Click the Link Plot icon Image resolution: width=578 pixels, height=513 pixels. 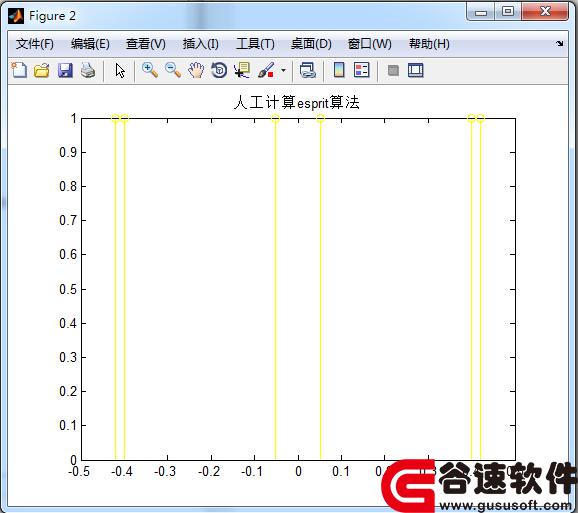pos(307,70)
